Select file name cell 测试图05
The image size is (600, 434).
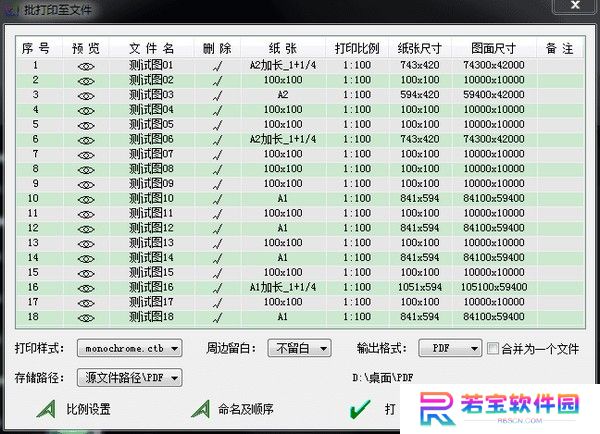click(x=151, y=124)
